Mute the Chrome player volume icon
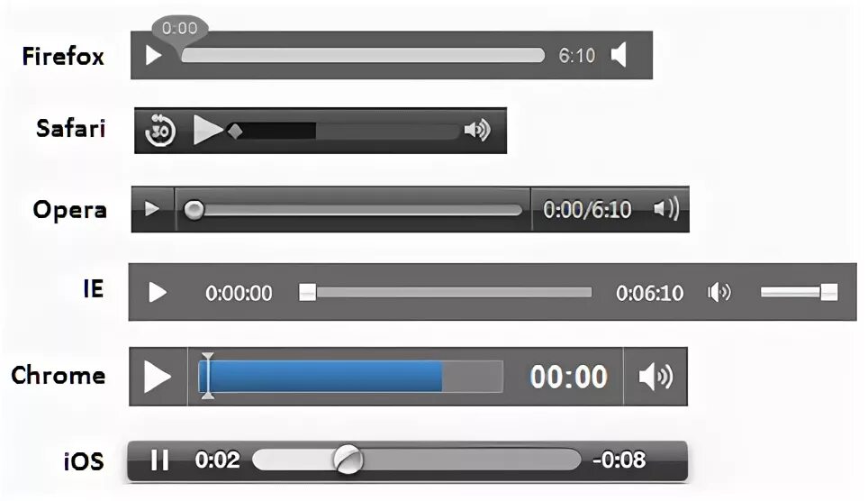The width and height of the screenshot is (868, 501). coord(656,377)
